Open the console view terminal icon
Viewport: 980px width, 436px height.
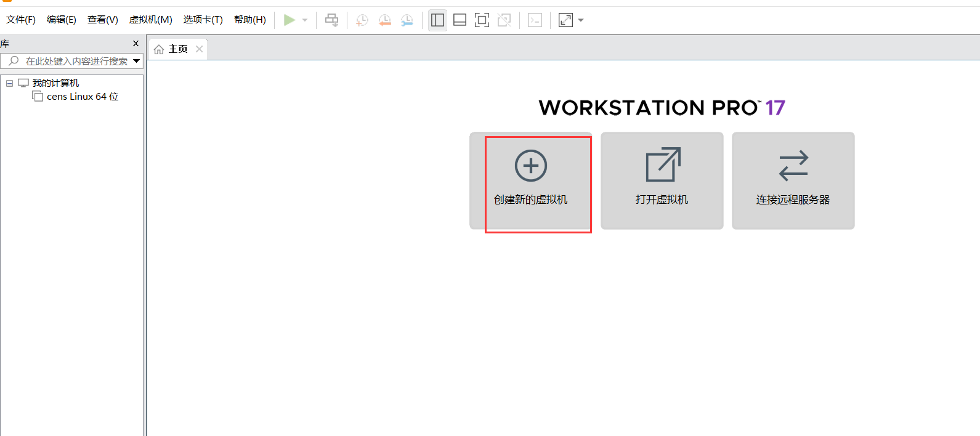click(535, 20)
